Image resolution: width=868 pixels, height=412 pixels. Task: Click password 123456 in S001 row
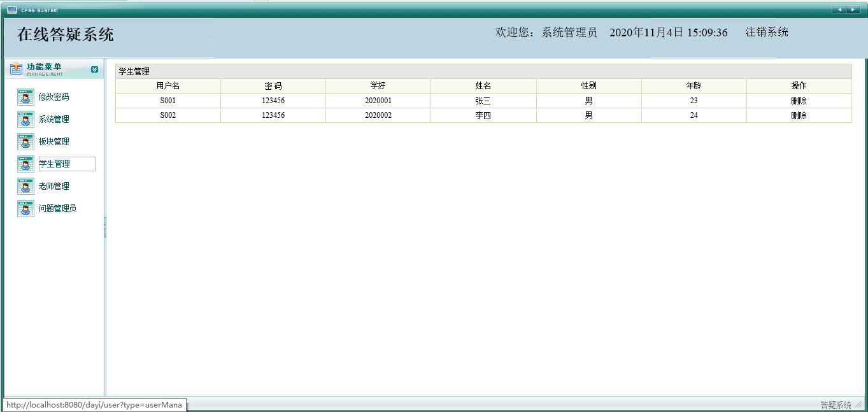pos(273,101)
